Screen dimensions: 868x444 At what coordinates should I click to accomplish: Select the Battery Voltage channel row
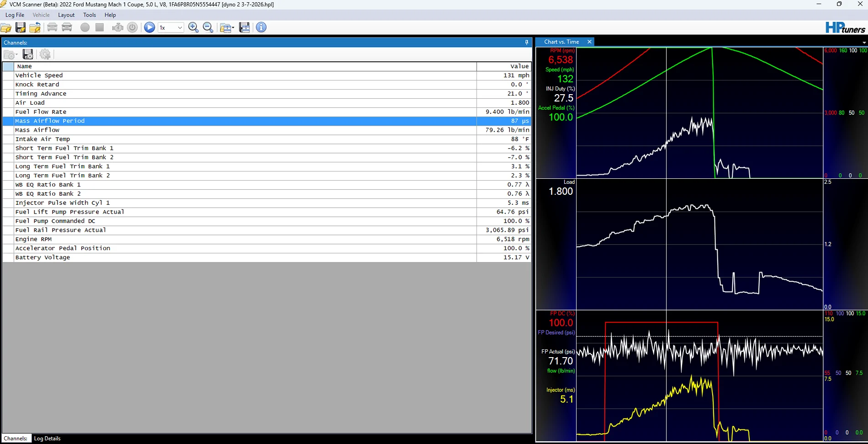[x=267, y=257]
